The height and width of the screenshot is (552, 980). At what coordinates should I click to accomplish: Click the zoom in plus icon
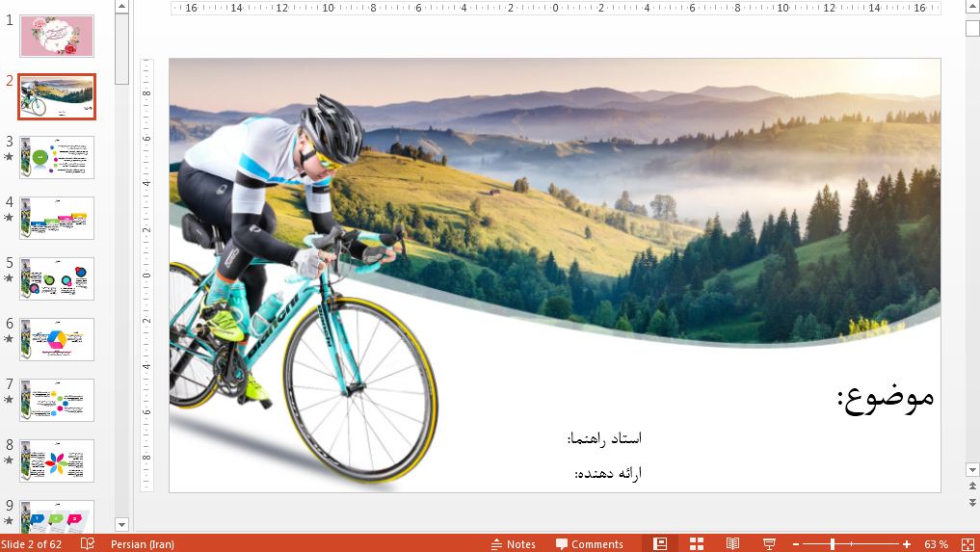907,544
